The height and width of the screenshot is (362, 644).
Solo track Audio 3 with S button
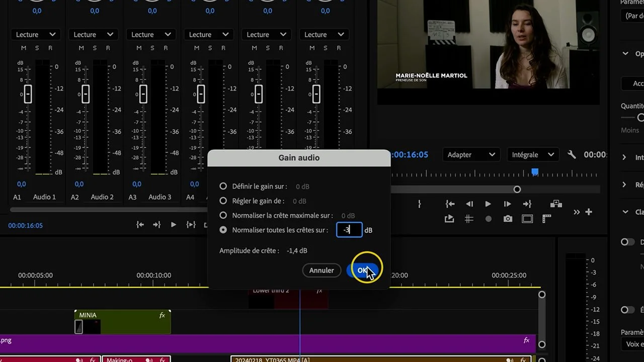coord(152,48)
